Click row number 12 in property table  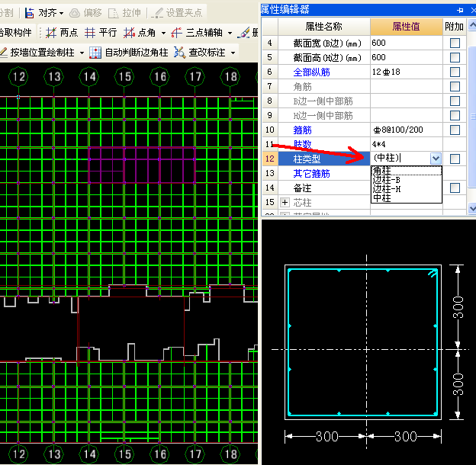click(x=270, y=159)
